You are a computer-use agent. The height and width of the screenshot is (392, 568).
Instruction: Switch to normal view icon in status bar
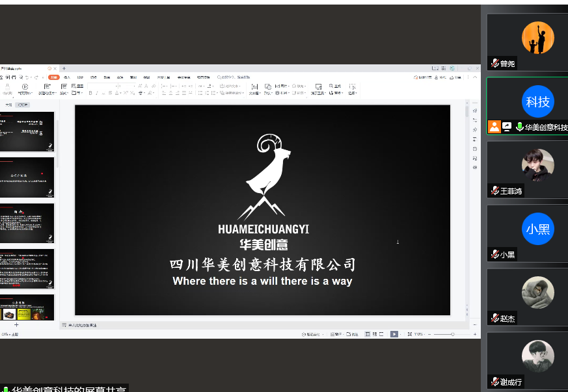(368, 334)
